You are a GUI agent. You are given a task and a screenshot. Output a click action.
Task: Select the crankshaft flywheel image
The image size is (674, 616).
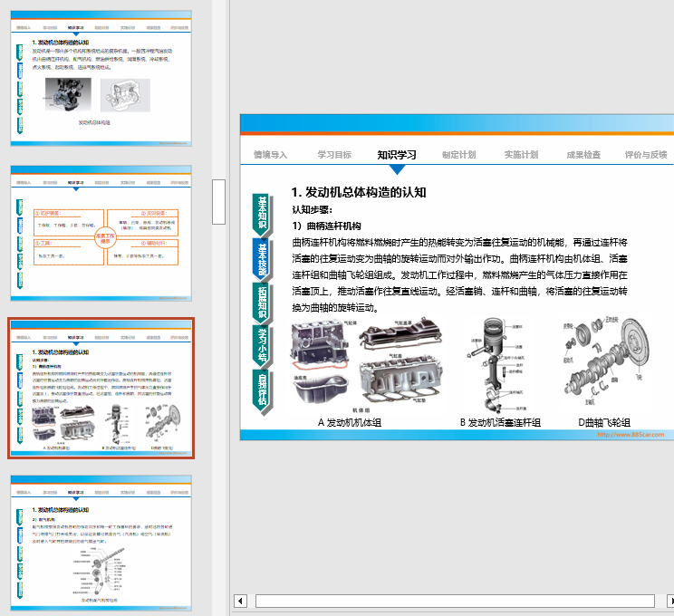607,361
